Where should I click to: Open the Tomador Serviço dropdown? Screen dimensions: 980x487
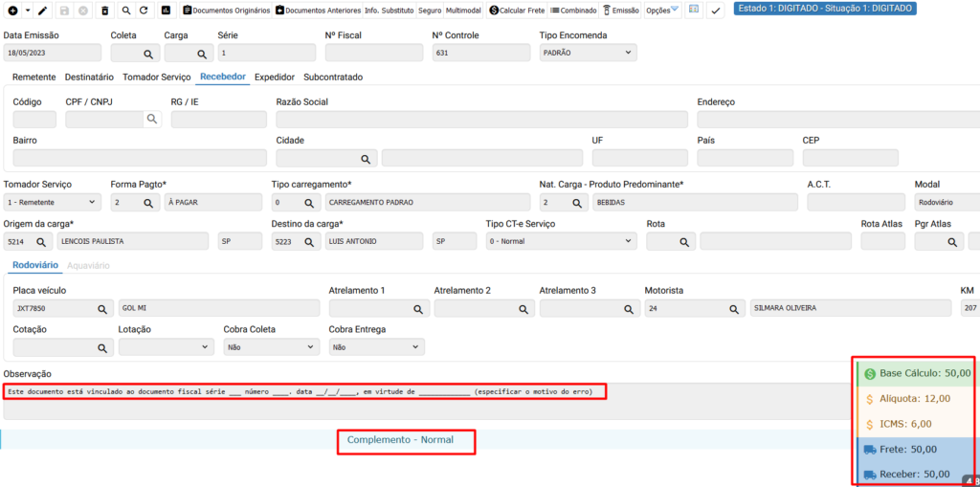pyautogui.click(x=52, y=203)
